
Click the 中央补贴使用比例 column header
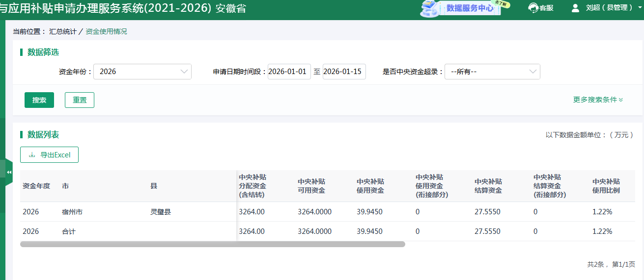coord(606,186)
